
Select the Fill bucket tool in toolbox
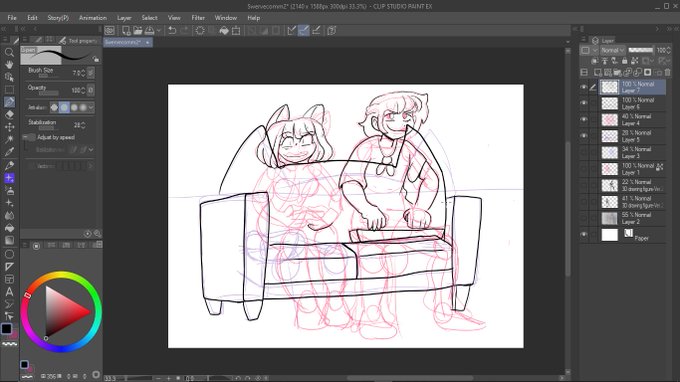click(x=9, y=228)
